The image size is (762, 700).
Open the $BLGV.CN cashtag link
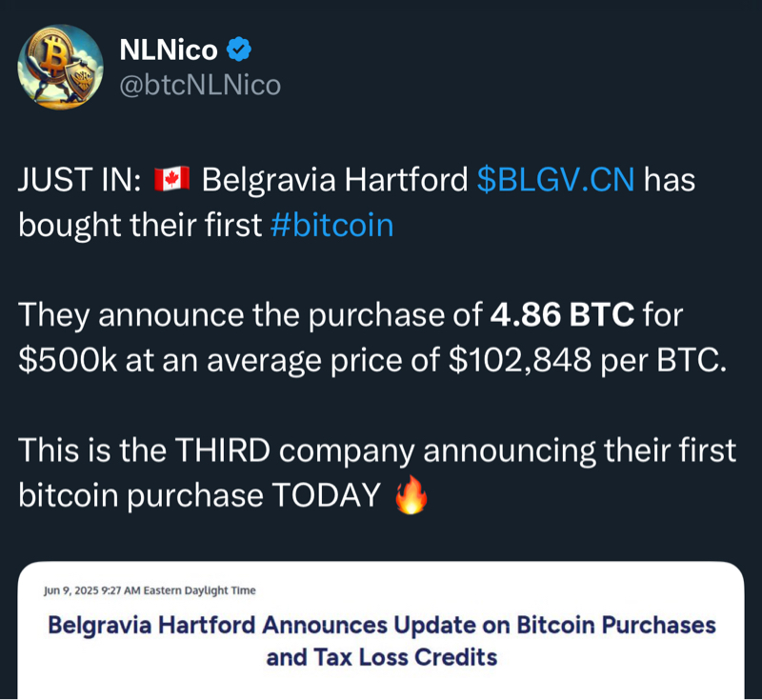pos(555,179)
